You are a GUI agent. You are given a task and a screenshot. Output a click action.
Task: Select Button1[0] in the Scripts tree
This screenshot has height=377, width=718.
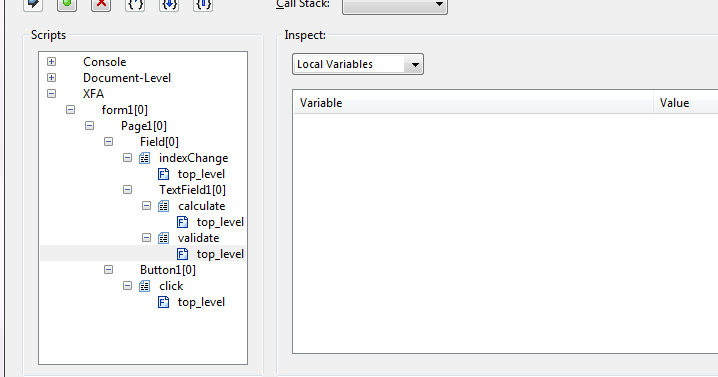point(168,270)
